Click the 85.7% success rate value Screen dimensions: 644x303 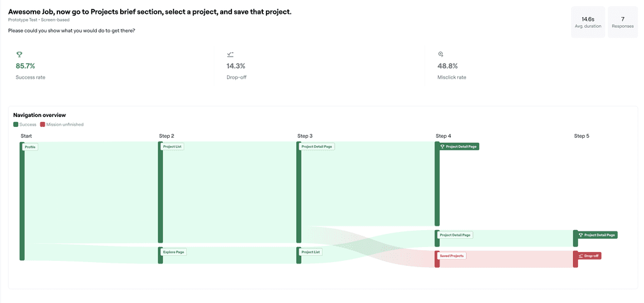[25, 65]
